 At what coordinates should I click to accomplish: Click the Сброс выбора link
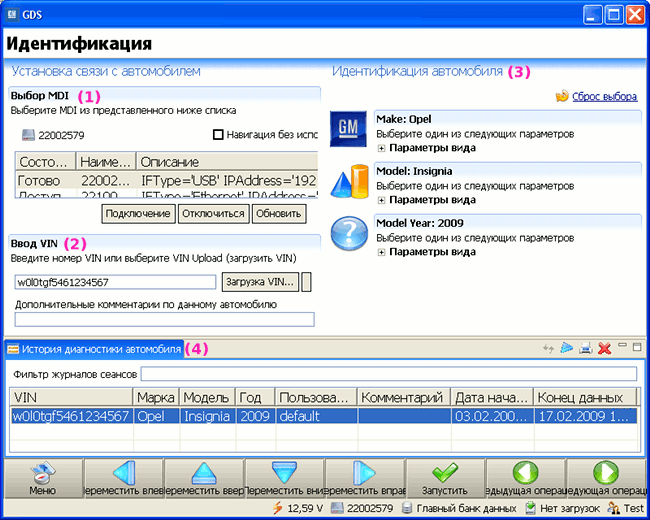point(604,96)
